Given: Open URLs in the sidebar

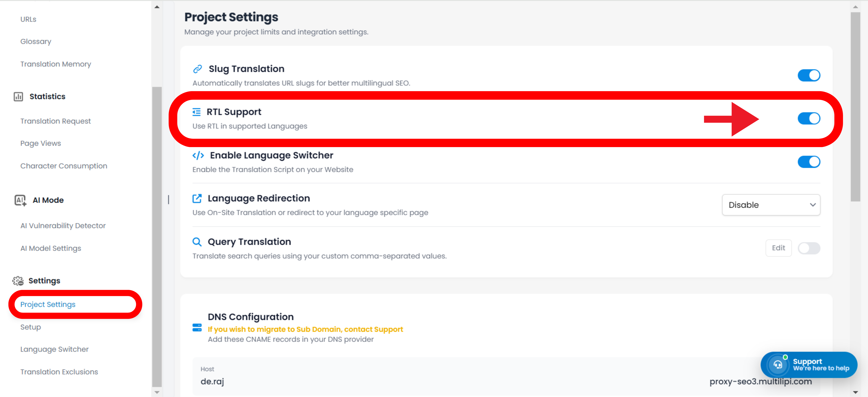Looking at the screenshot, I should (x=28, y=19).
